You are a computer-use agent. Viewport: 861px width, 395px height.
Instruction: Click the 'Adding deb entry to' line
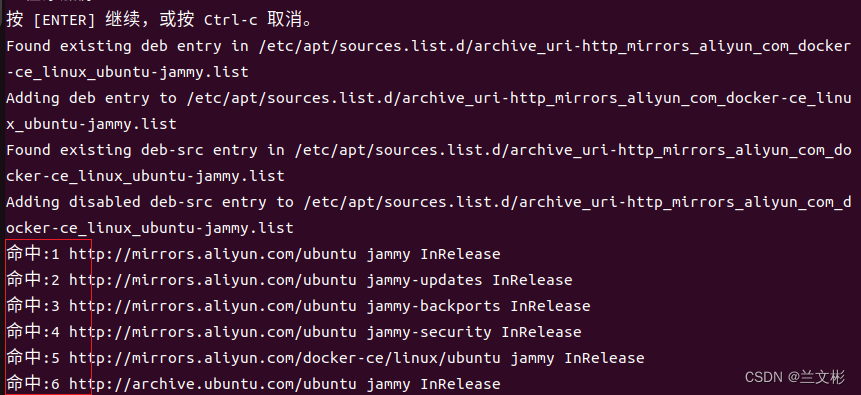pos(428,98)
